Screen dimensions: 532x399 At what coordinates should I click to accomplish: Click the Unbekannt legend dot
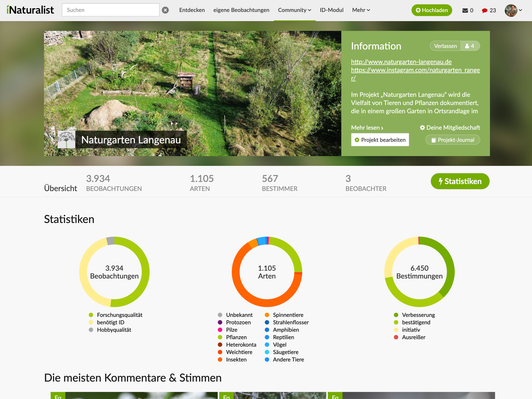pyautogui.click(x=220, y=315)
